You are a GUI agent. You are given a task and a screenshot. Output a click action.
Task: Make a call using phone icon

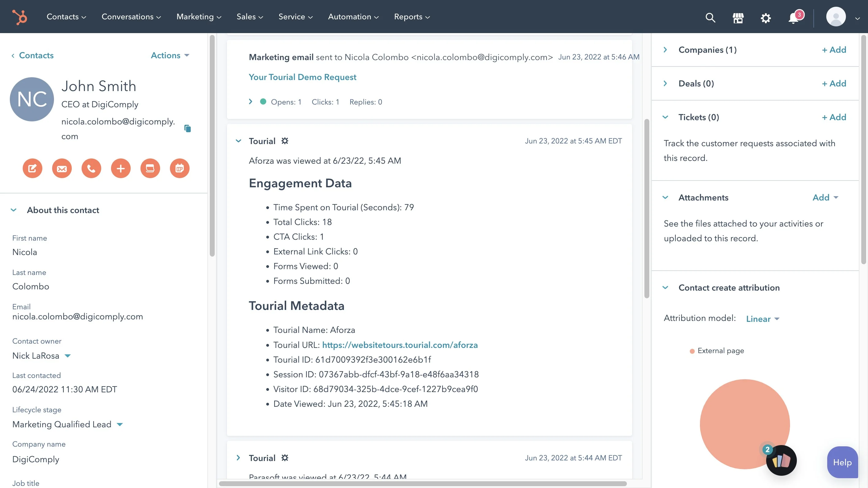pyautogui.click(x=91, y=168)
